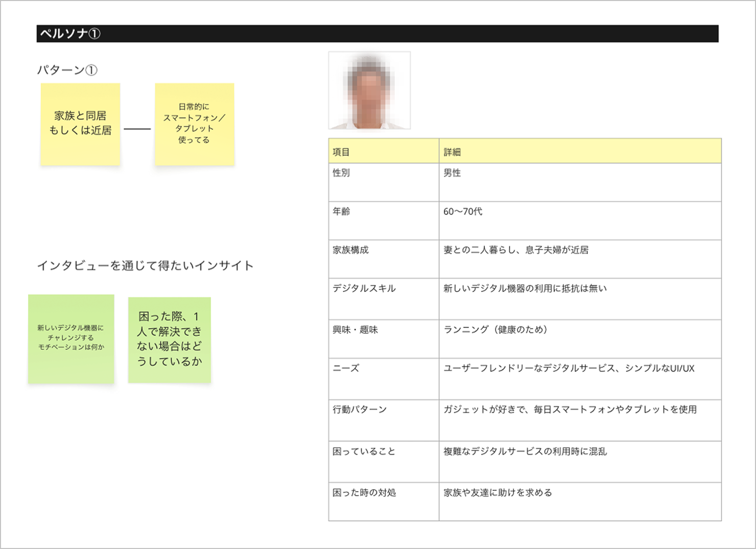Select green sticky note about モチベーション
Image resolution: width=756 pixels, height=549 pixels.
tap(71, 338)
